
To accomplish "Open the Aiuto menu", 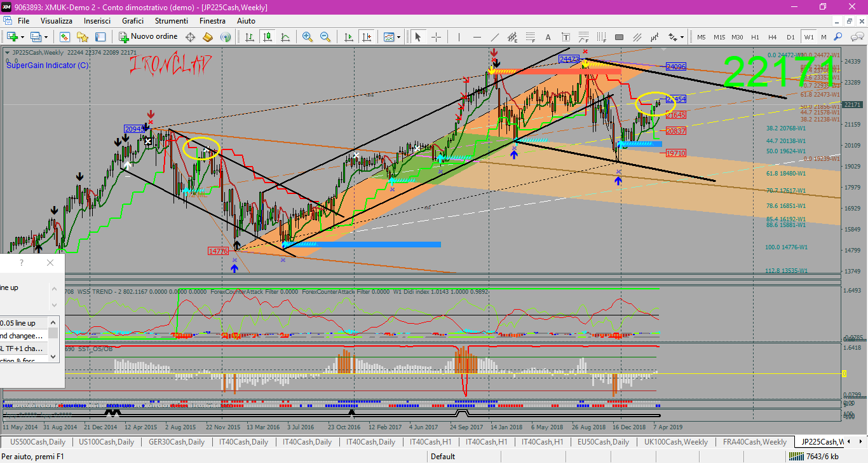I will 246,21.
